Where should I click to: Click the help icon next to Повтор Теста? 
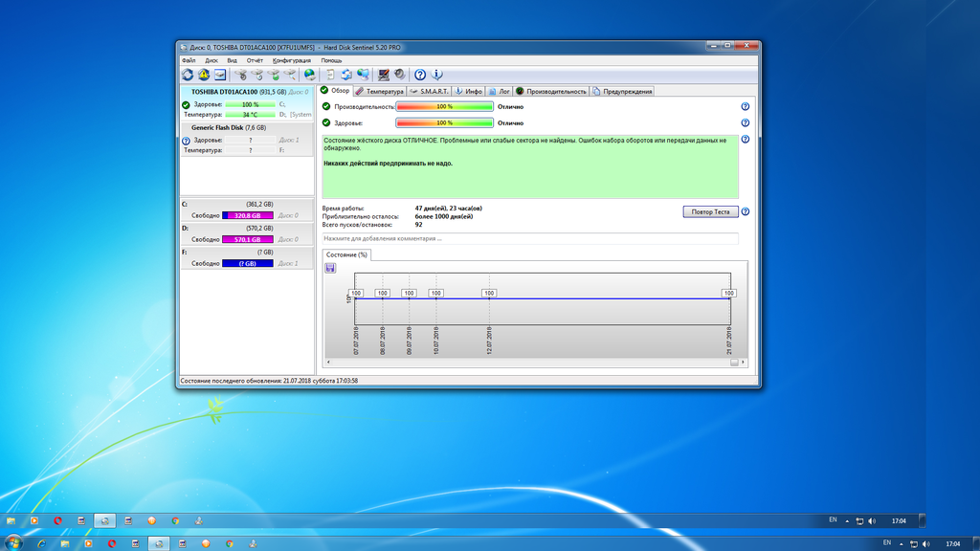click(745, 211)
